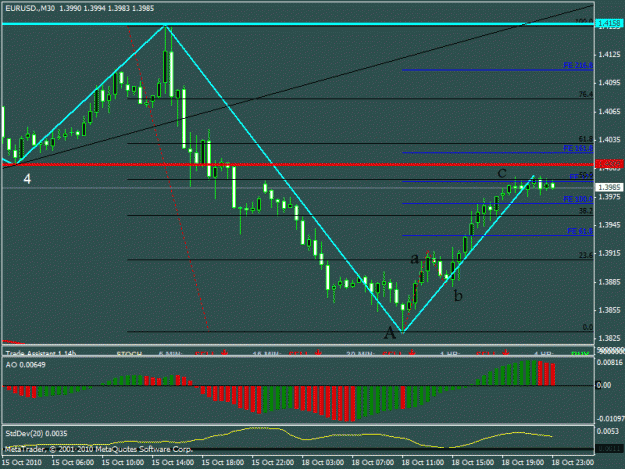Select the uppercase wave label 'A'

390,333
